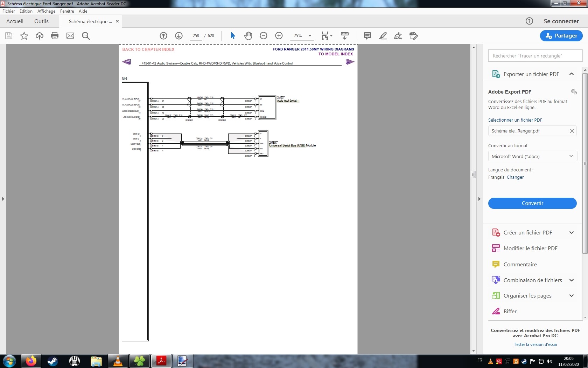Image resolution: width=588 pixels, height=368 pixels.
Task: Click the Convertir button
Action: 532,203
